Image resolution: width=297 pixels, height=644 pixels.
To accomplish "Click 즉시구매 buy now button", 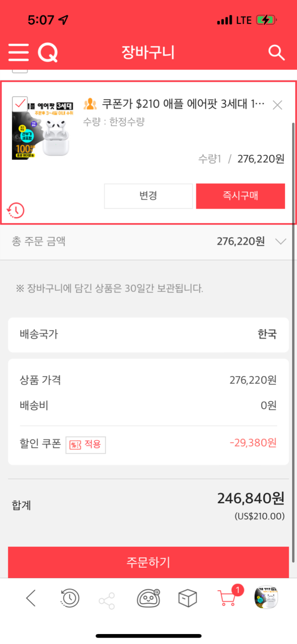I will pyautogui.click(x=241, y=196).
